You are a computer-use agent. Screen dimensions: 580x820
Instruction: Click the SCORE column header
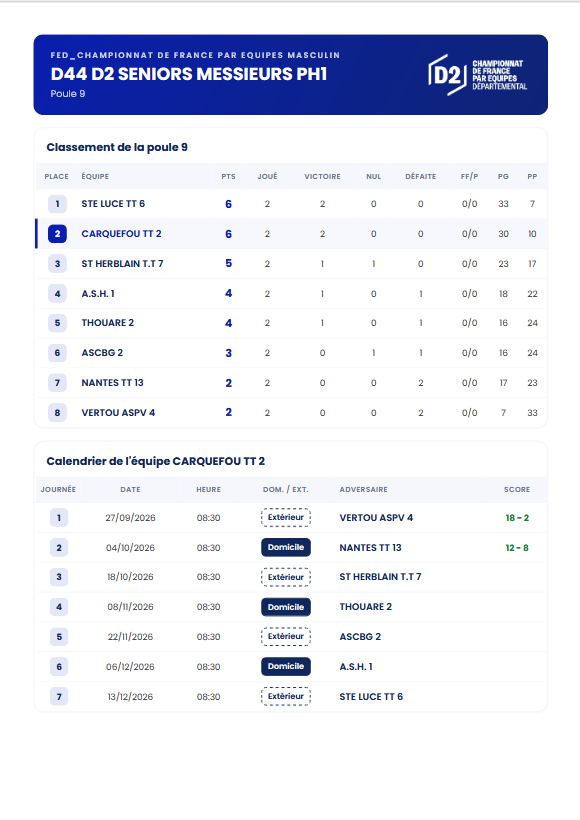click(517, 489)
